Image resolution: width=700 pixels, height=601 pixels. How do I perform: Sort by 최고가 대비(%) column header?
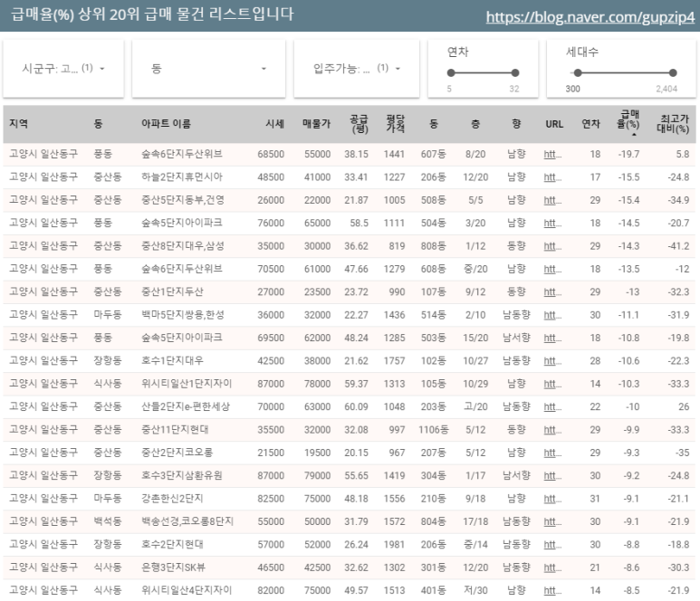coord(673,124)
